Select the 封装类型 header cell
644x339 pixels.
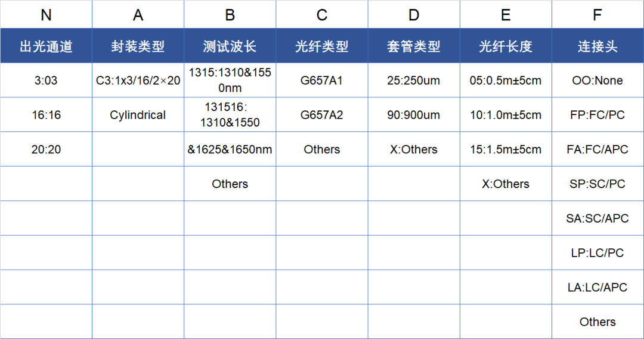click(x=138, y=46)
